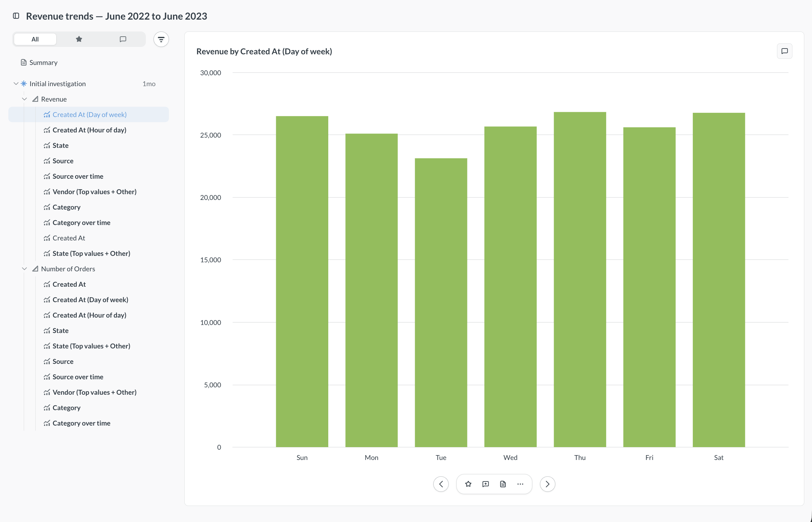Screen dimensions: 812x522
Task: Click chart icon beside Number of Orders Vendor
Action: click(47, 392)
